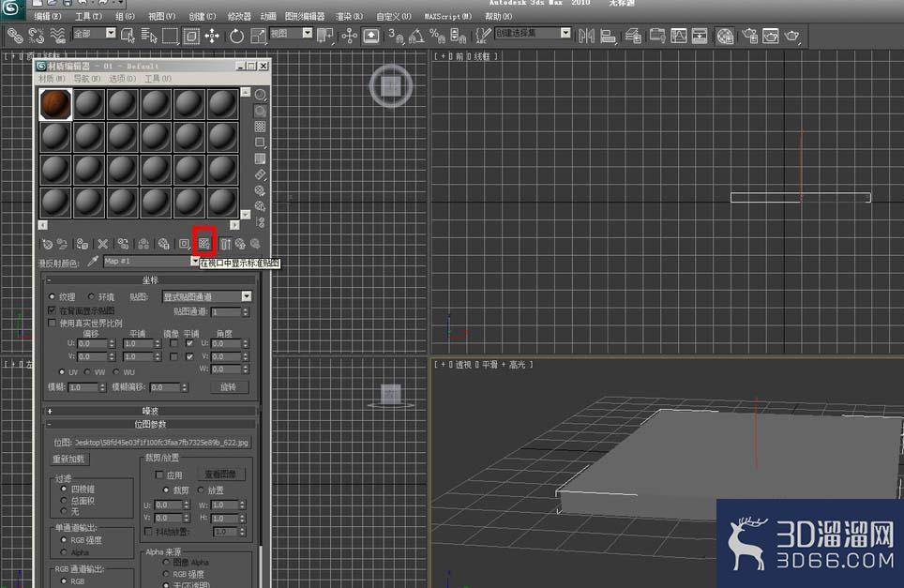
Task: Open the 渲染(R) menu
Action: tap(350, 16)
